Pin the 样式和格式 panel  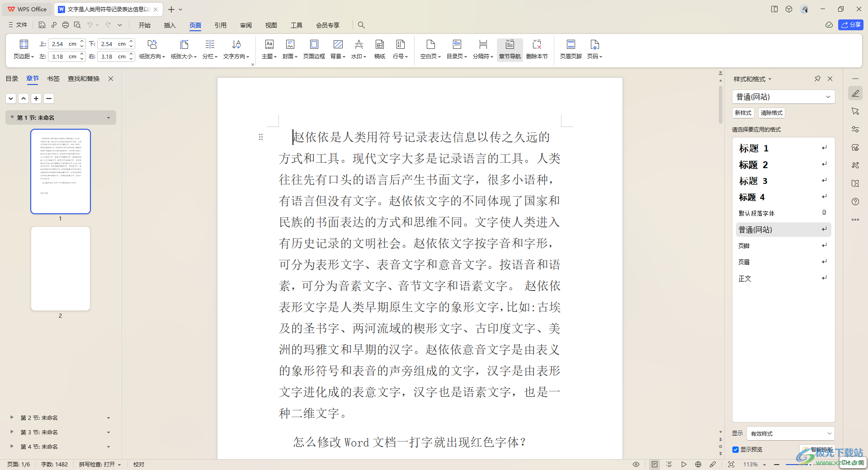tap(817, 79)
